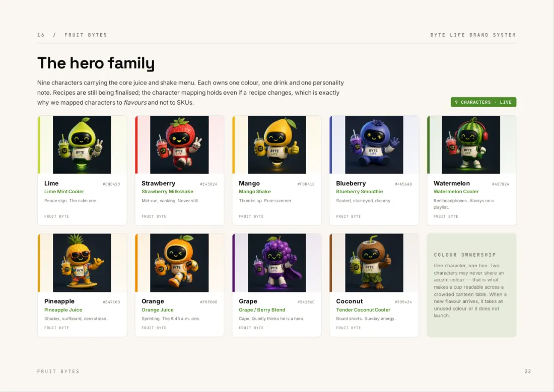
Task: Click the 'Fruit Byte' tag on the Lime card
Action: coord(56,216)
